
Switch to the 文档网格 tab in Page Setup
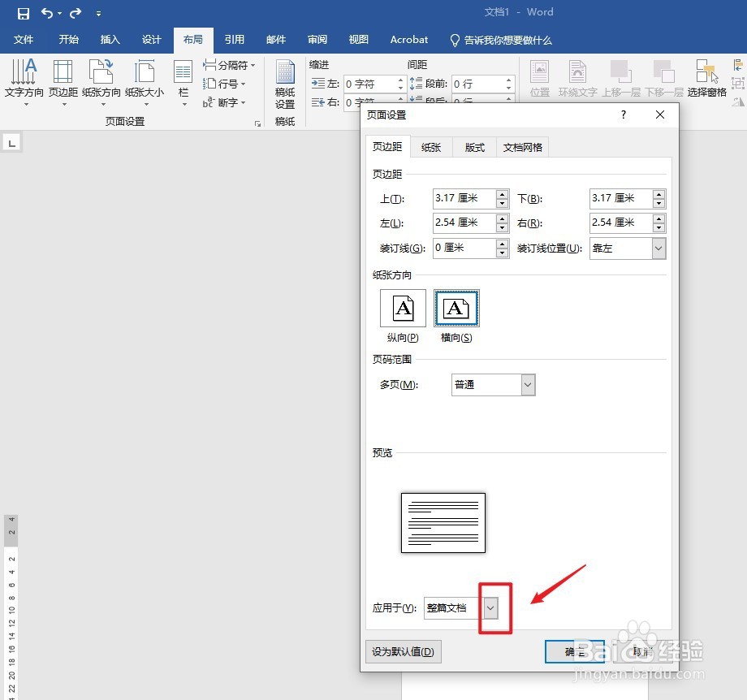[x=523, y=148]
